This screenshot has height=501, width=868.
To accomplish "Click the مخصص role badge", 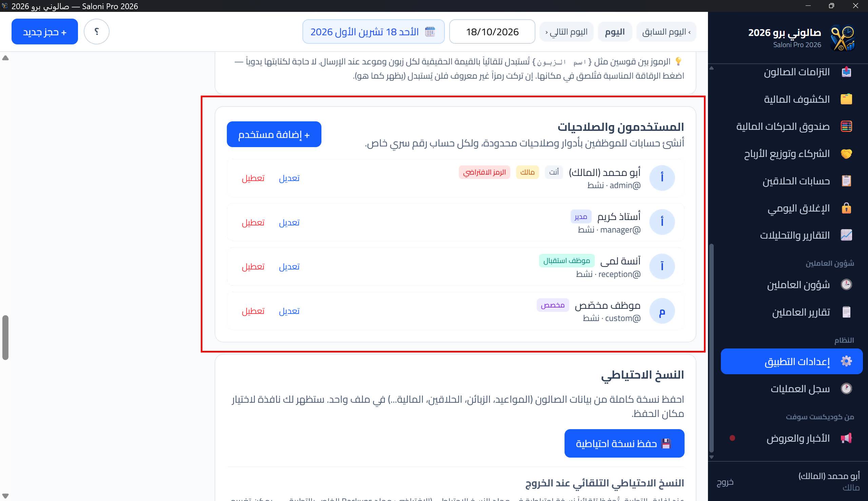I will [552, 305].
